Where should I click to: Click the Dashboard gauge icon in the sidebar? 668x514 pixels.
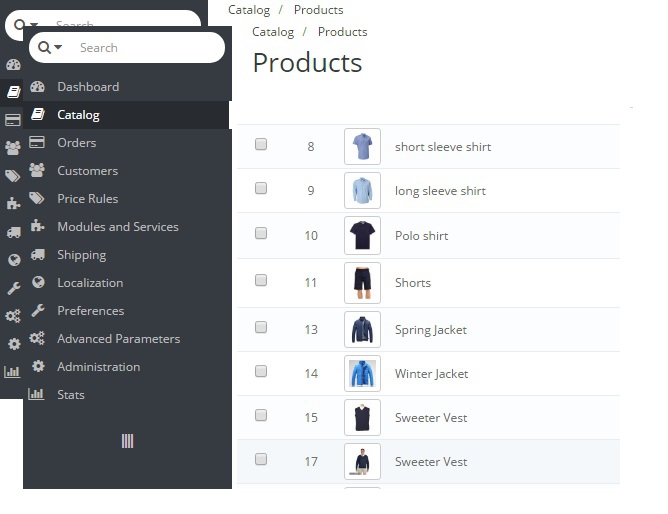38,87
